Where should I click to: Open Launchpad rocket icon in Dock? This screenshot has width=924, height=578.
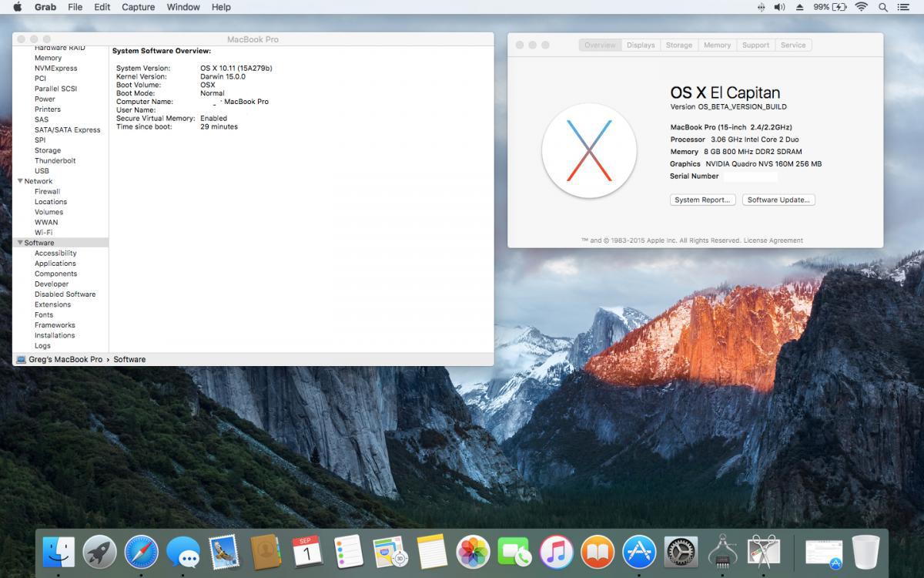pos(99,552)
